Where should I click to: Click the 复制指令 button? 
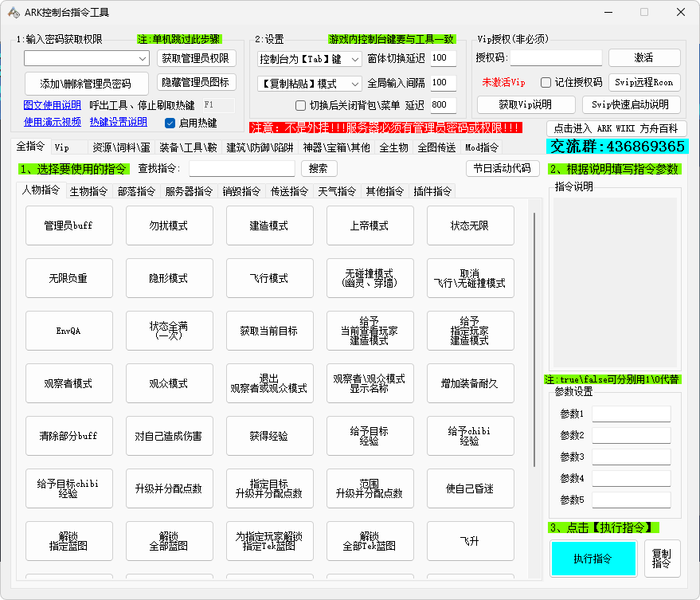click(x=663, y=559)
